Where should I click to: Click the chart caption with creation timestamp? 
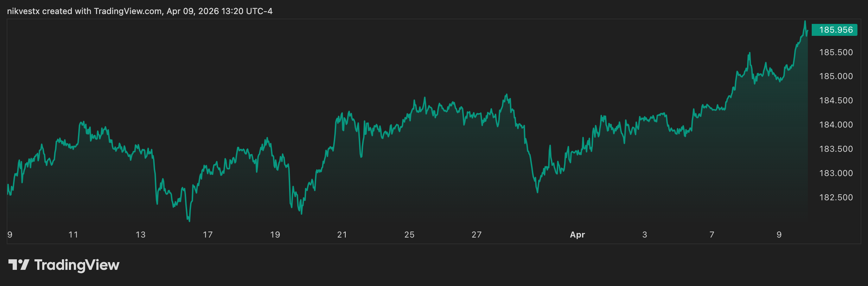[x=140, y=11]
